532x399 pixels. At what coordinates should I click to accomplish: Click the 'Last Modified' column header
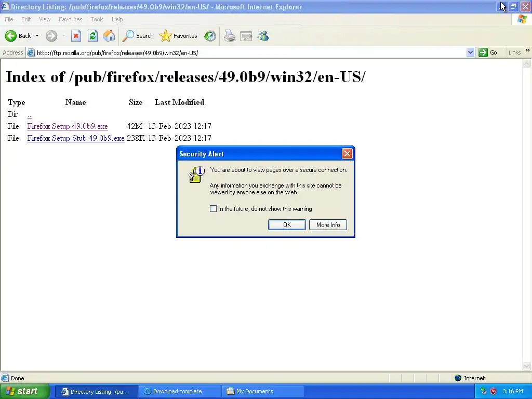(179, 102)
